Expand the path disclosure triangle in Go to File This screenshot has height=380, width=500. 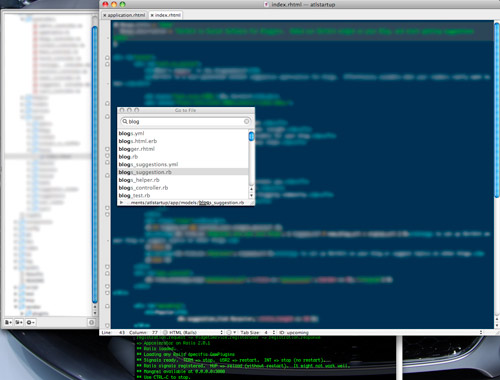click(121, 202)
